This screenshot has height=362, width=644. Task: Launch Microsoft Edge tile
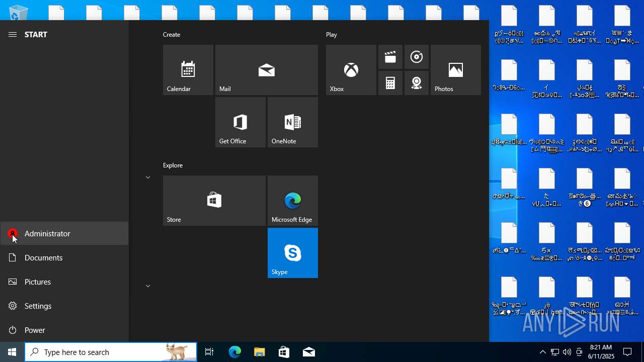[x=293, y=201]
